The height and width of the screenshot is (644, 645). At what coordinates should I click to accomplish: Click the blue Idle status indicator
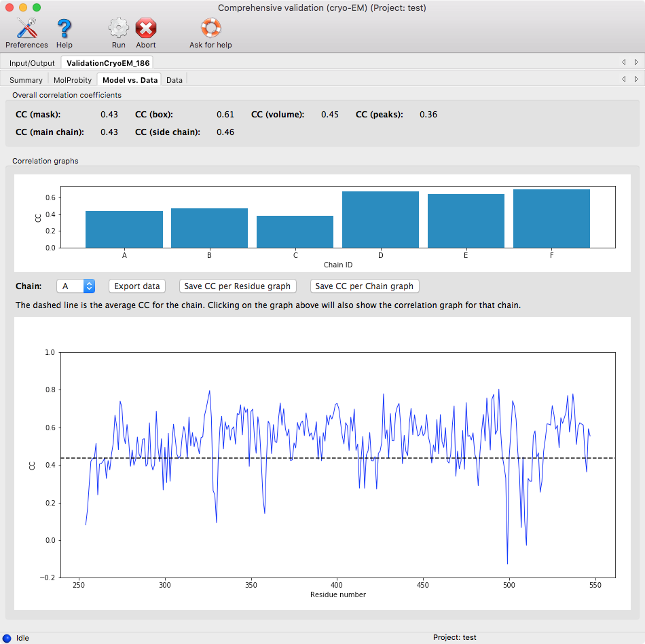[7, 638]
